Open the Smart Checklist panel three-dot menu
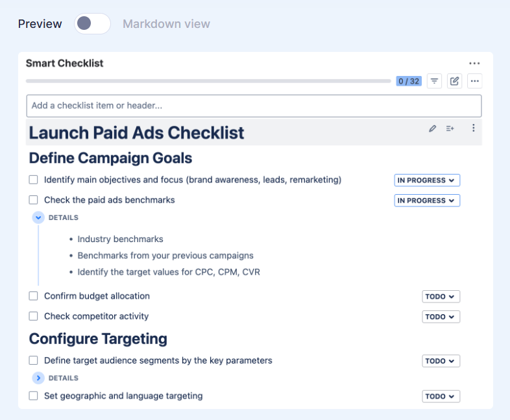Viewport: 510px width, 420px height. (474, 64)
